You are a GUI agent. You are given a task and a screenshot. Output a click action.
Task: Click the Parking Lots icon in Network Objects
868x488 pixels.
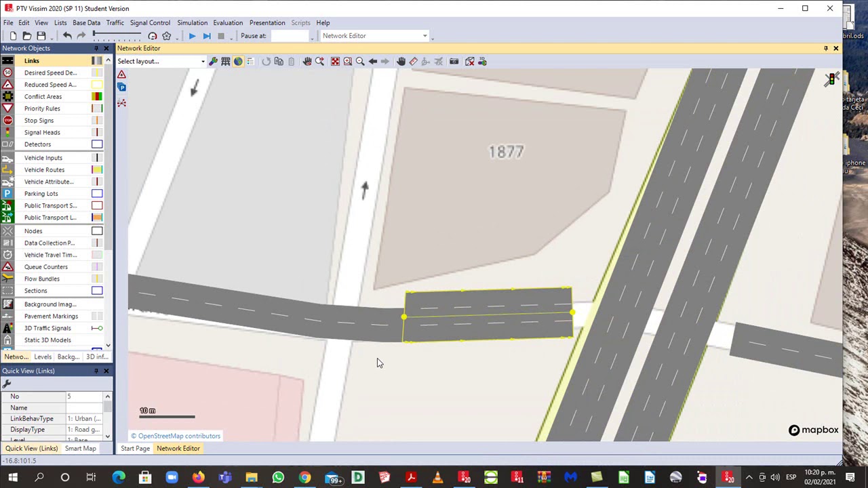(7, 194)
